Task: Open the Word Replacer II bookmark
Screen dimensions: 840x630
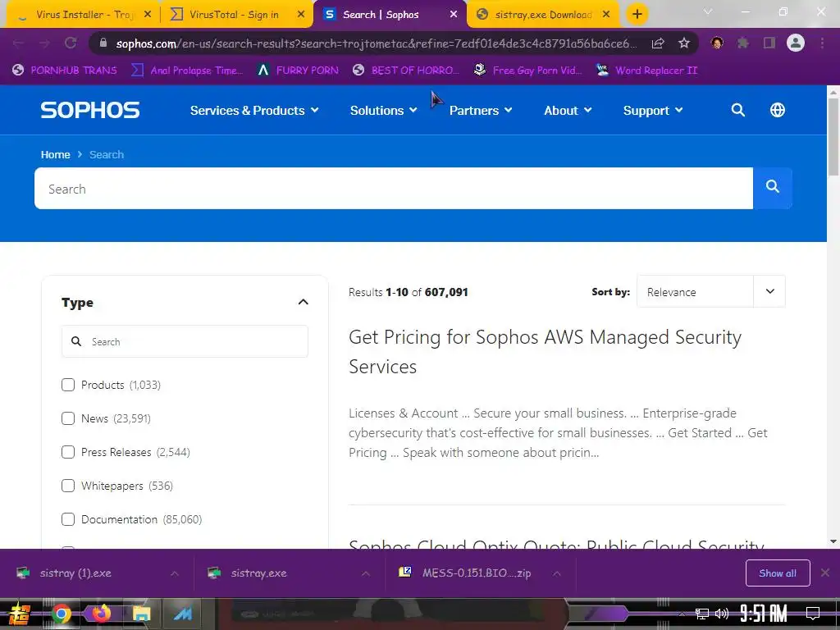Action: pyautogui.click(x=646, y=71)
